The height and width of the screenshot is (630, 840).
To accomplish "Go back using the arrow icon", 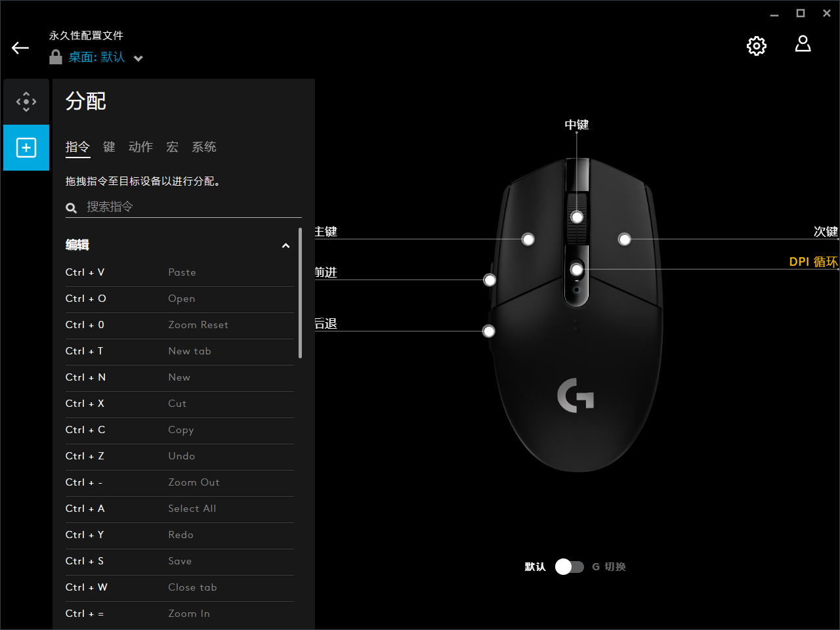I will [20, 47].
